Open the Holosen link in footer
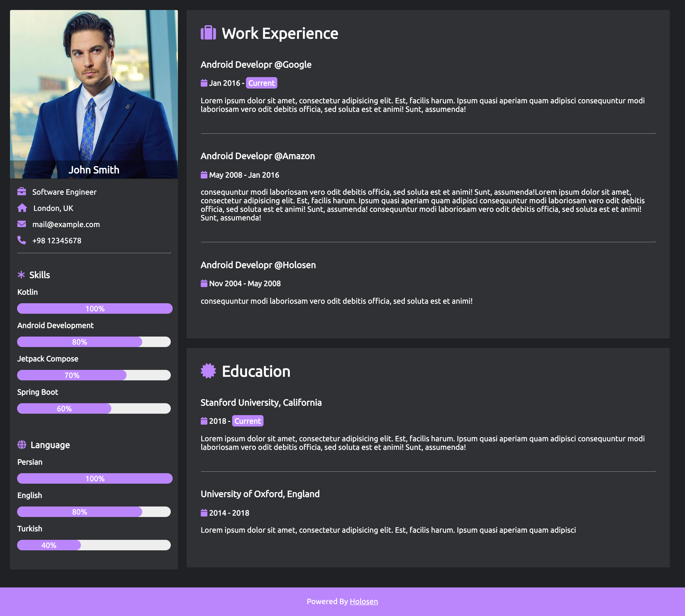This screenshot has width=685, height=616. coord(364,601)
